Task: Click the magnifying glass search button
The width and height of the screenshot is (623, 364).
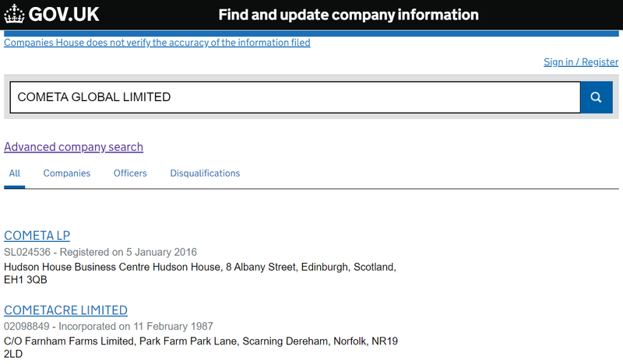Action: point(596,97)
